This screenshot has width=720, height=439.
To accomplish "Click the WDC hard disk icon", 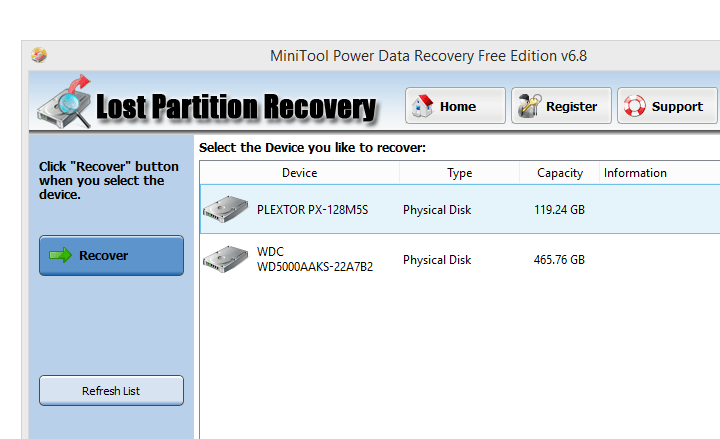I will coord(225,260).
